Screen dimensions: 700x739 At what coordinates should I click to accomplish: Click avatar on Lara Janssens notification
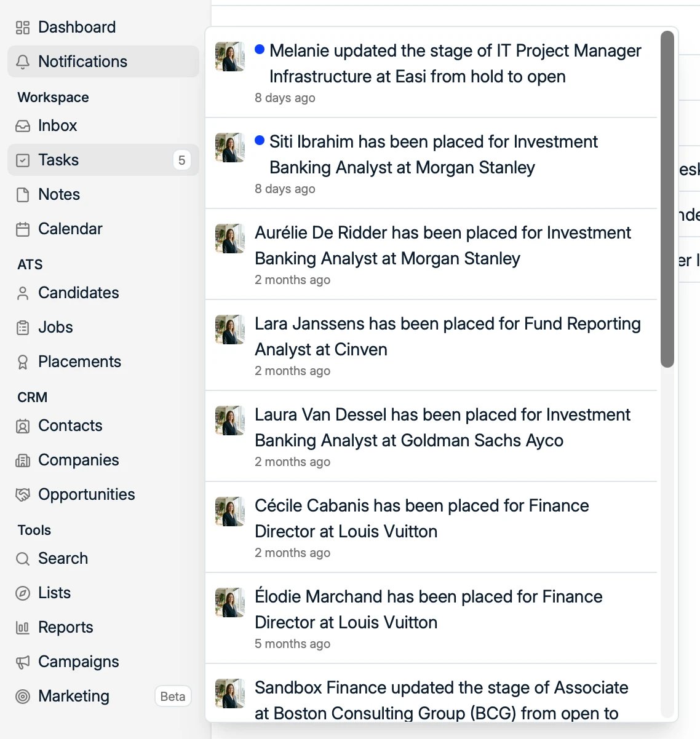point(230,330)
